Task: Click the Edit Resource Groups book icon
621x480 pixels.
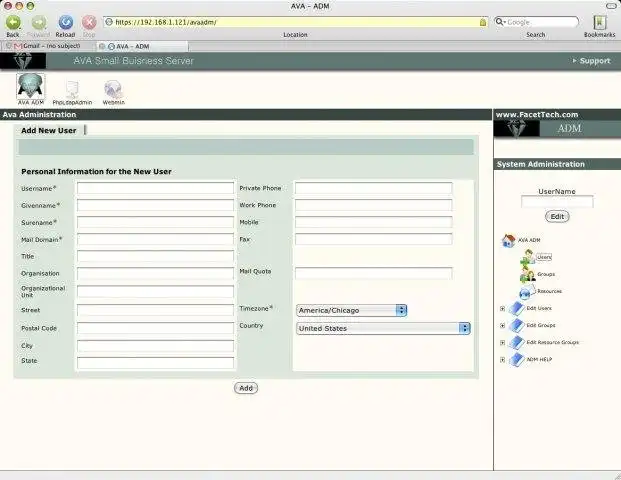Action: click(516, 343)
